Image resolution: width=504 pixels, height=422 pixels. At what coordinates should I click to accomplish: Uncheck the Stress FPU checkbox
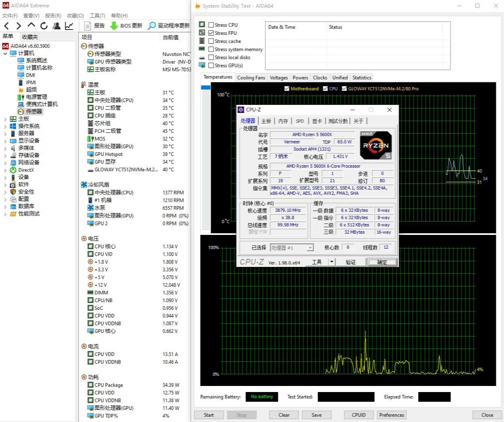click(x=211, y=33)
